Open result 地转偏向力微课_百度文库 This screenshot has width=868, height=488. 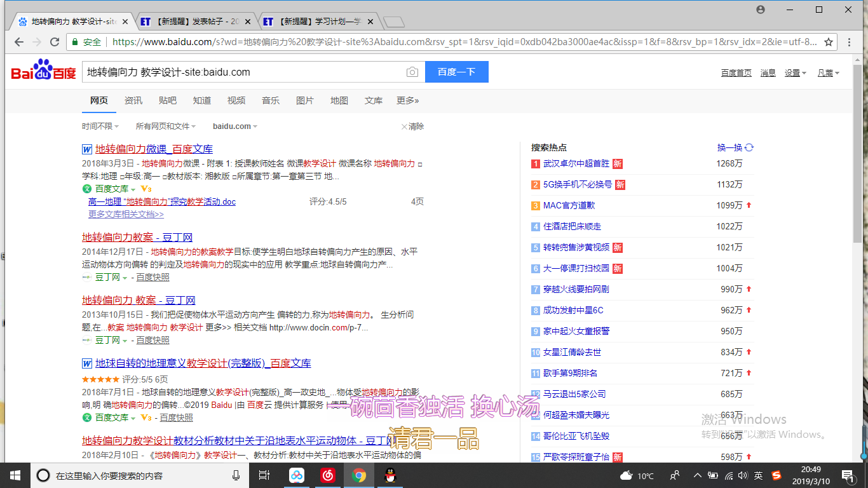point(154,149)
